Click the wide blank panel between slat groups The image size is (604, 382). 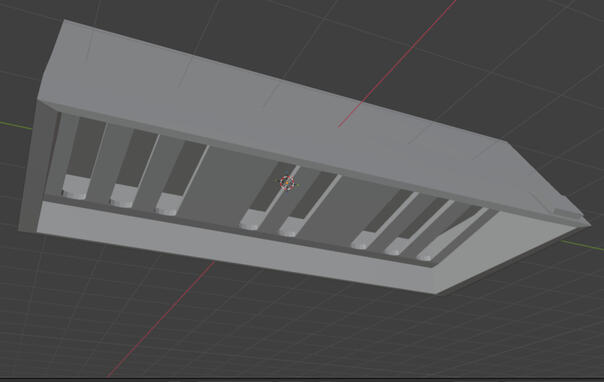(x=227, y=184)
